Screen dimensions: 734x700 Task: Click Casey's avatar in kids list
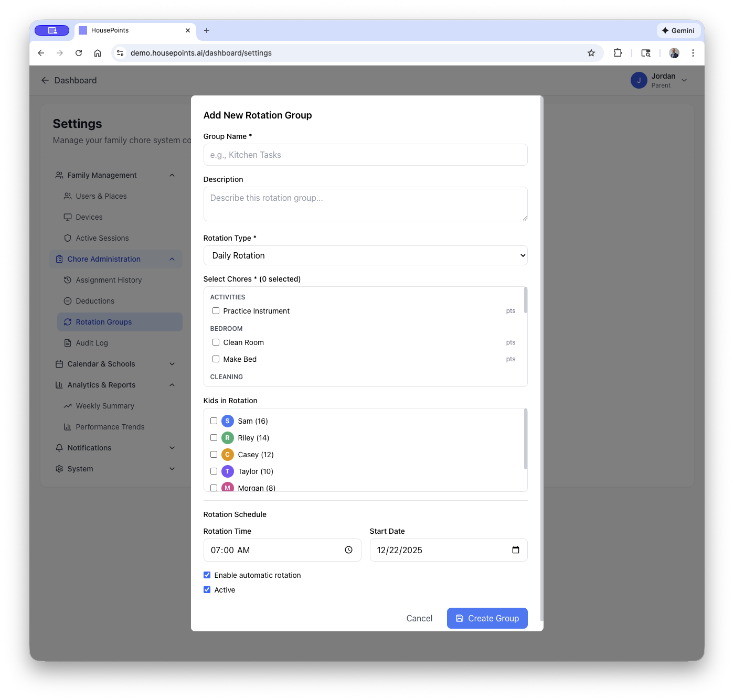click(x=227, y=455)
